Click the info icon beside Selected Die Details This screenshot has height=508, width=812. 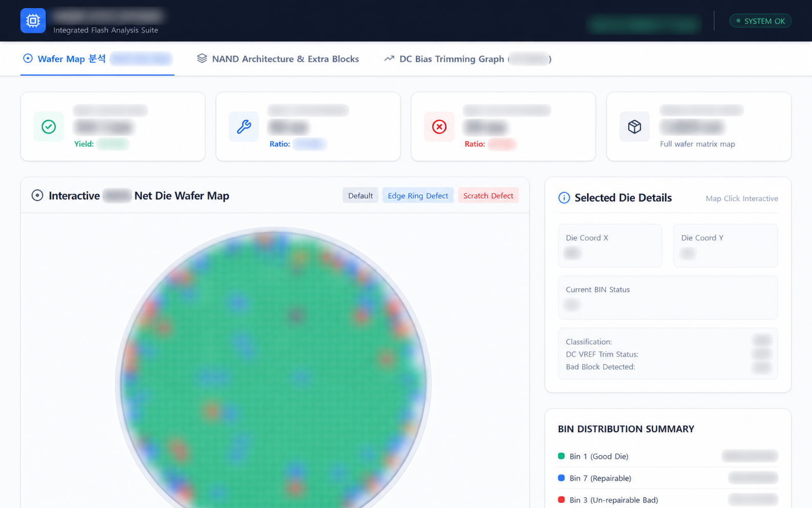pos(564,198)
